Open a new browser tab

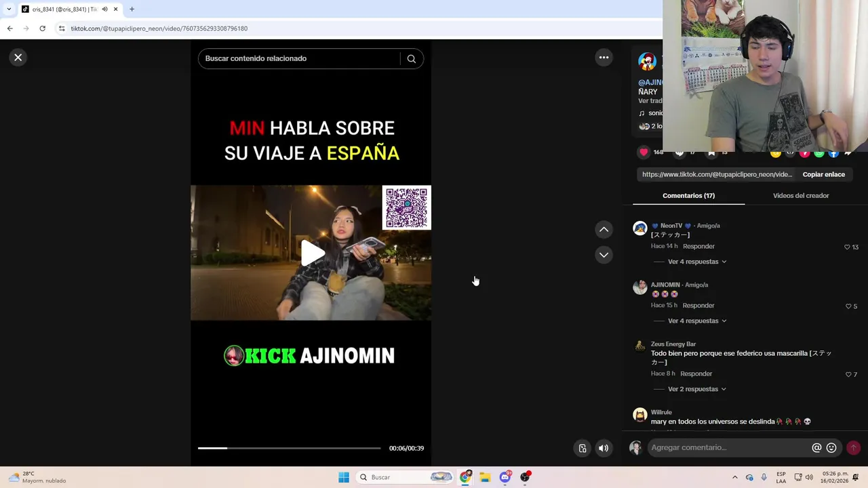(132, 9)
